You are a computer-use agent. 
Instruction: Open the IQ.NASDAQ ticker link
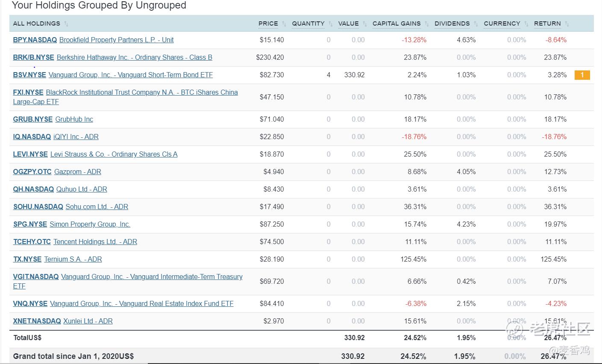point(32,137)
